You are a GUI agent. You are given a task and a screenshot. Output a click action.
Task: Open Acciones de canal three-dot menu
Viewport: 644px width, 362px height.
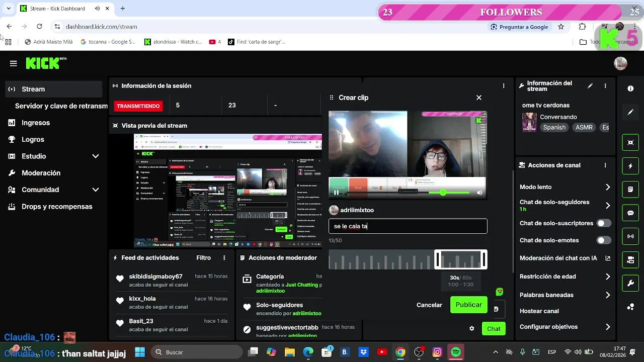[605, 165]
